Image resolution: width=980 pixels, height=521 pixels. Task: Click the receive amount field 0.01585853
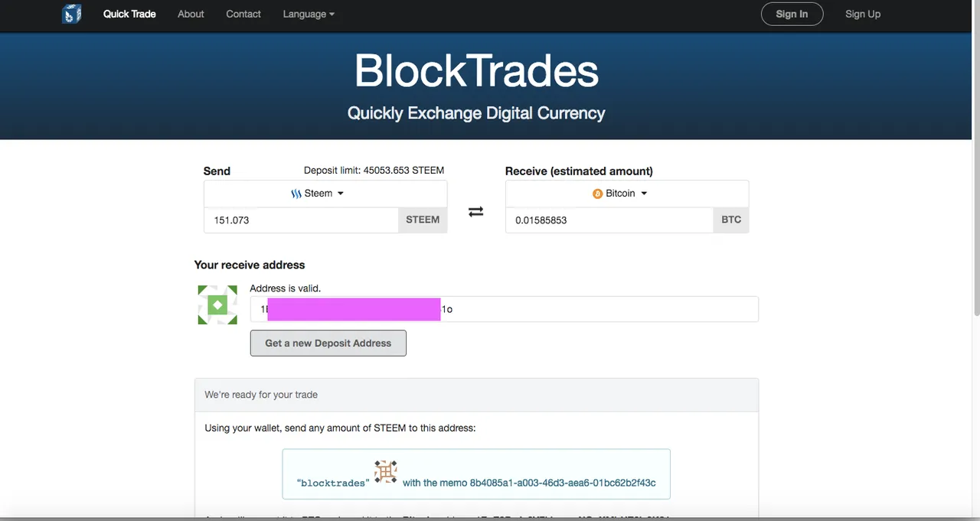(609, 220)
